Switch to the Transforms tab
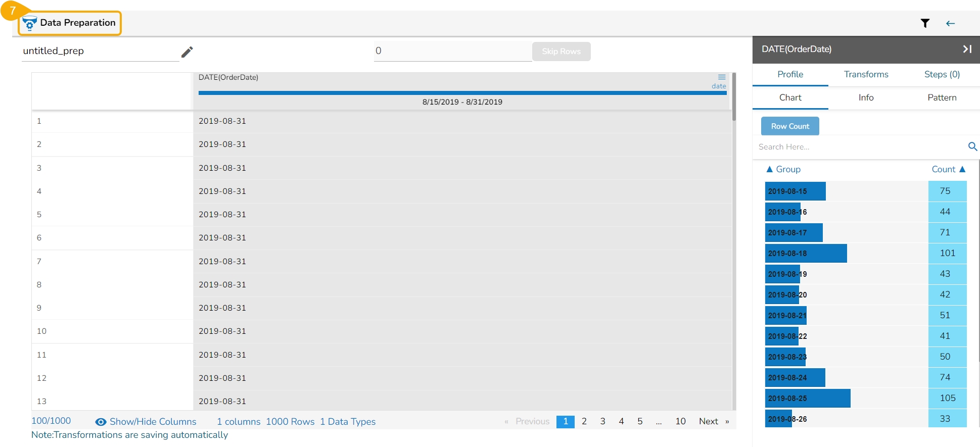The width and height of the screenshot is (980, 447). (866, 74)
